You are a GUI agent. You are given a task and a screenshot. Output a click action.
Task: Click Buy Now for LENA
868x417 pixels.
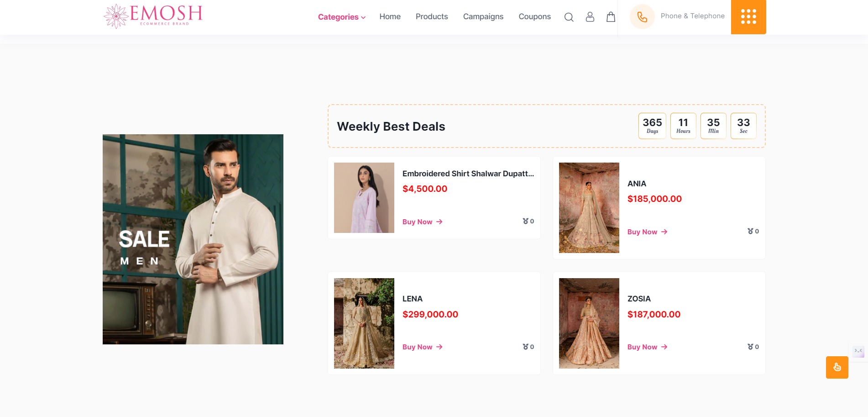[x=422, y=347]
